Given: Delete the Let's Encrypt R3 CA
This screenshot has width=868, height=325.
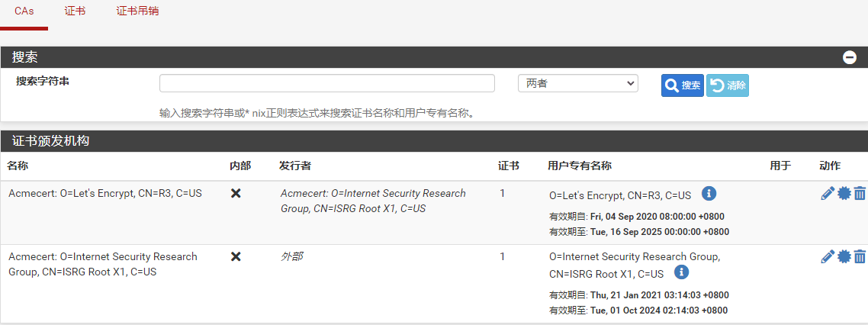Looking at the screenshot, I should point(860,194).
